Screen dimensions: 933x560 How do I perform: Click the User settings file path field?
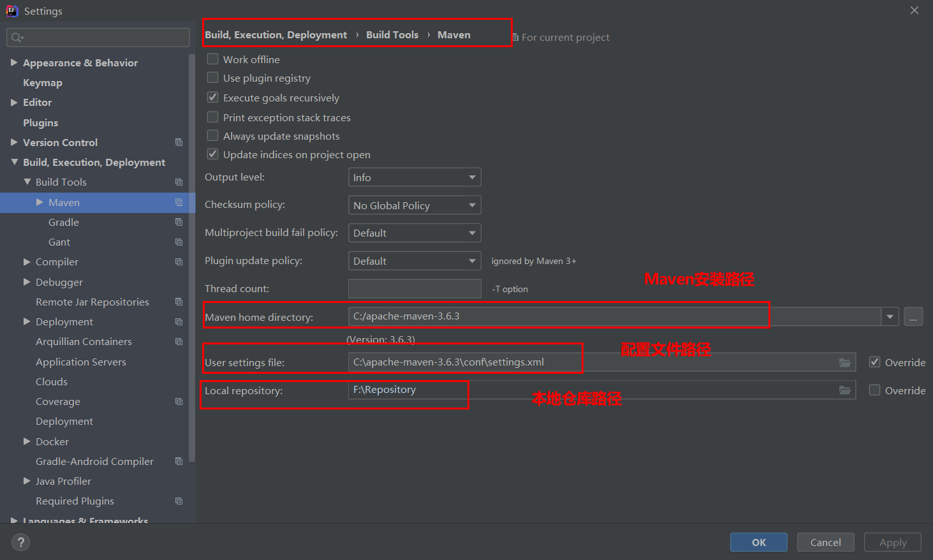point(602,362)
